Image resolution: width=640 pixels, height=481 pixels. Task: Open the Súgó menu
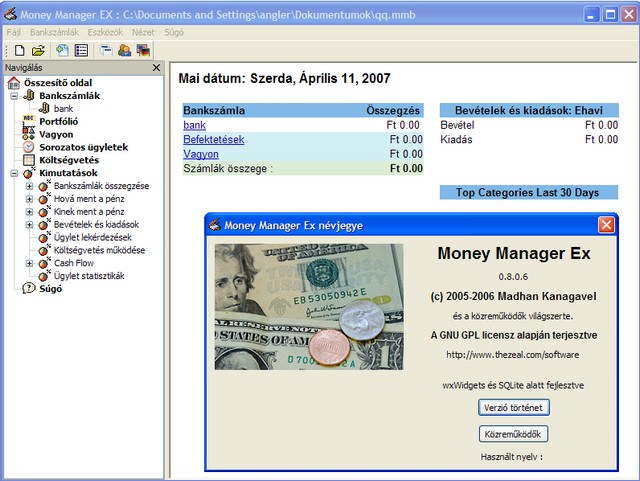click(x=174, y=32)
